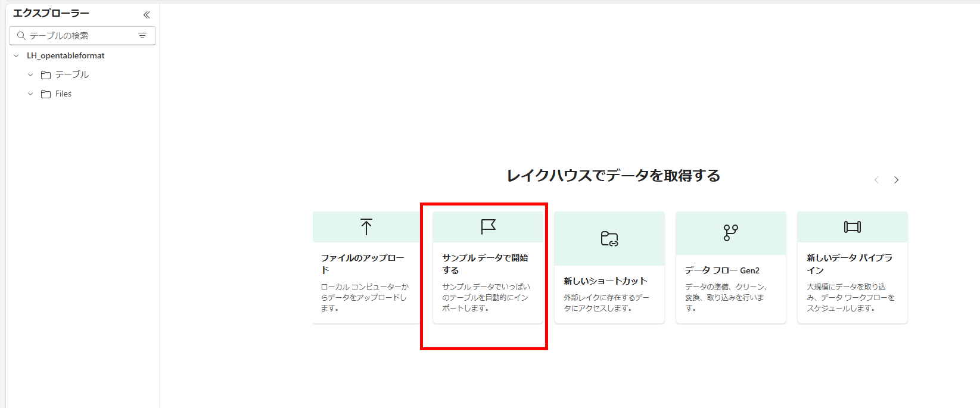Viewport: 980px width, 408px height.
Task: Click the テーブル folder icon
Action: click(x=46, y=75)
